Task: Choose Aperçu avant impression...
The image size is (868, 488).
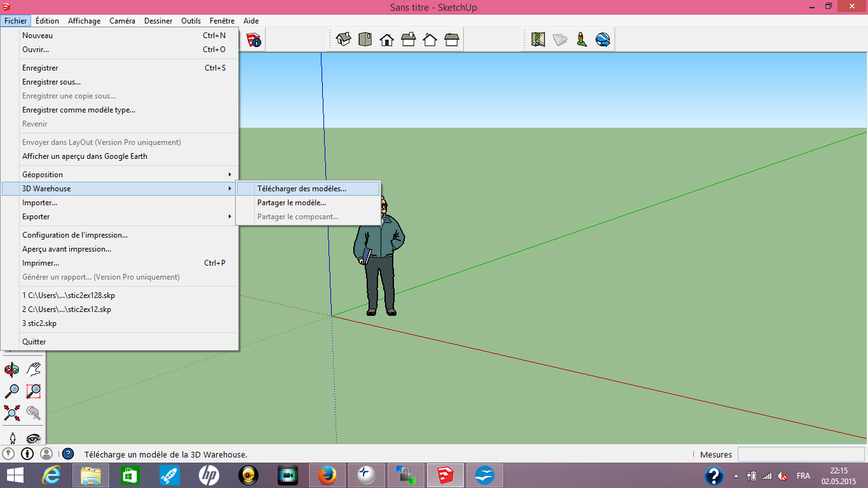Action: (120, 249)
